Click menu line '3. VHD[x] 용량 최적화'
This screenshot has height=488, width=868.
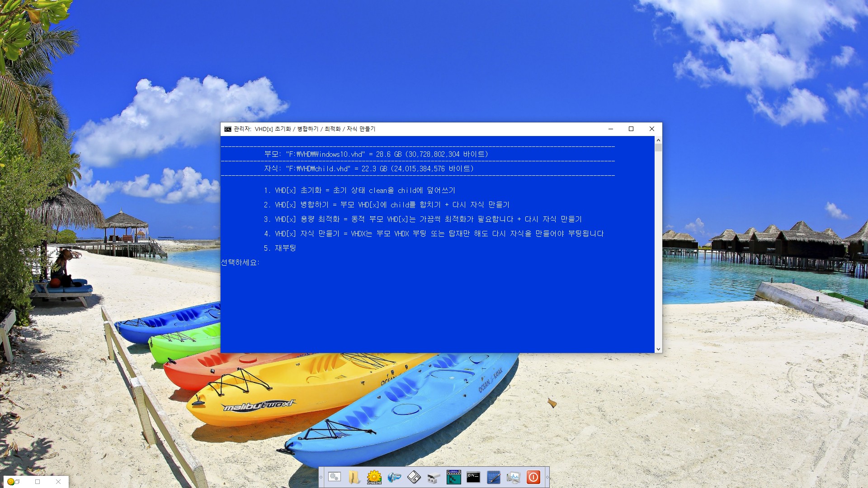tap(423, 219)
